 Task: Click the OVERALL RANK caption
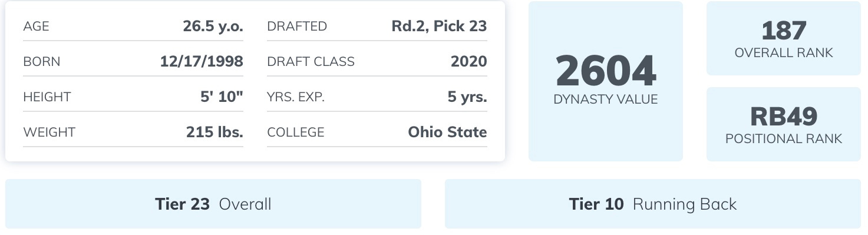click(x=784, y=53)
